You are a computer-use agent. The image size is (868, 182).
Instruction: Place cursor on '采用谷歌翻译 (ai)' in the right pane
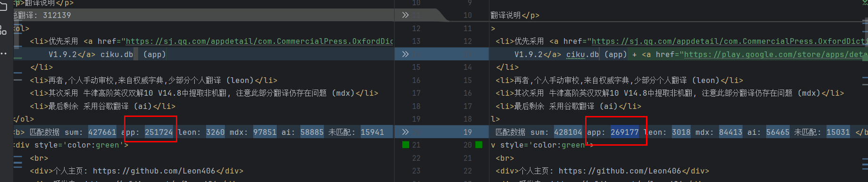pyautogui.click(x=583, y=107)
